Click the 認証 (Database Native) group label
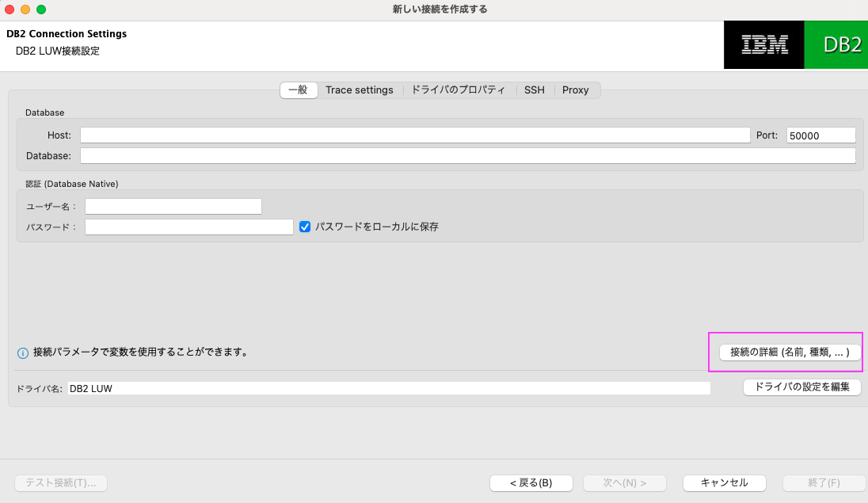 point(72,184)
